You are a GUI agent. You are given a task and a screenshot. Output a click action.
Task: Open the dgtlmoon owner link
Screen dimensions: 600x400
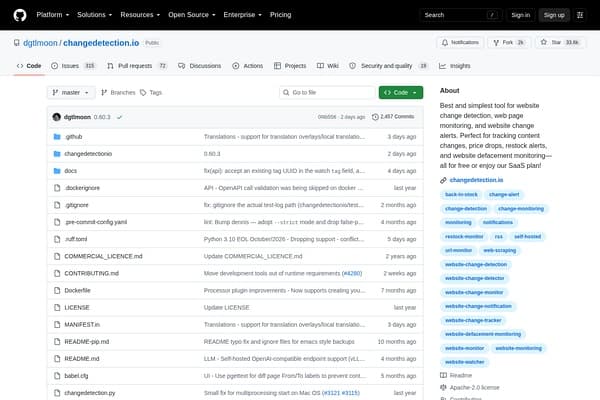[40, 43]
